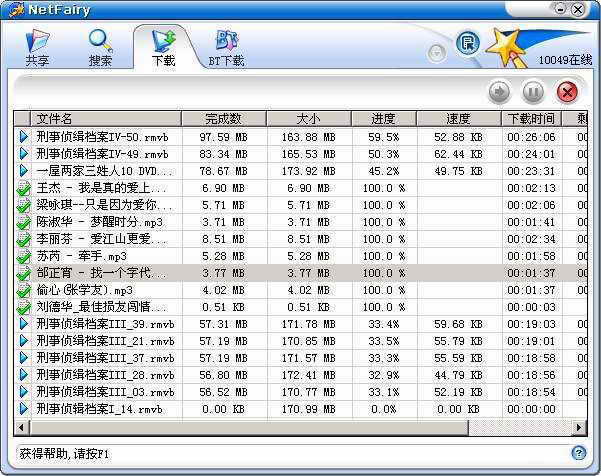Open the BT下载 tab

tap(225, 48)
